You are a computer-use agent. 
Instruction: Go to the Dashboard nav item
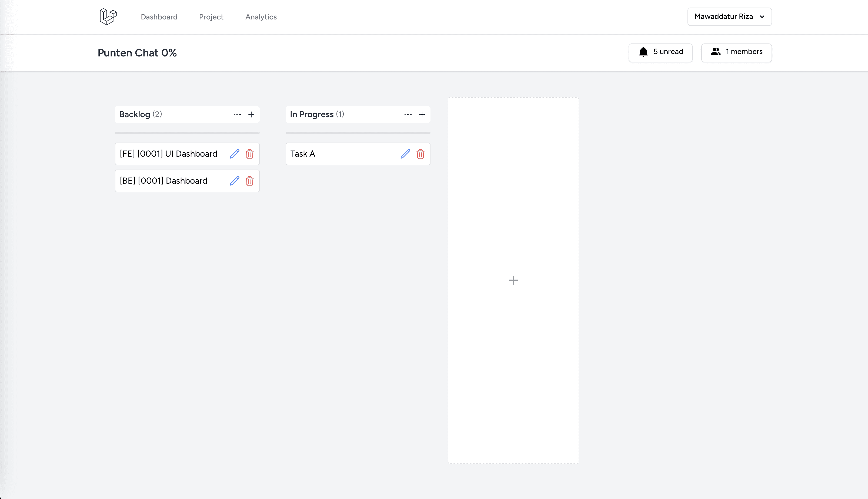(x=159, y=17)
